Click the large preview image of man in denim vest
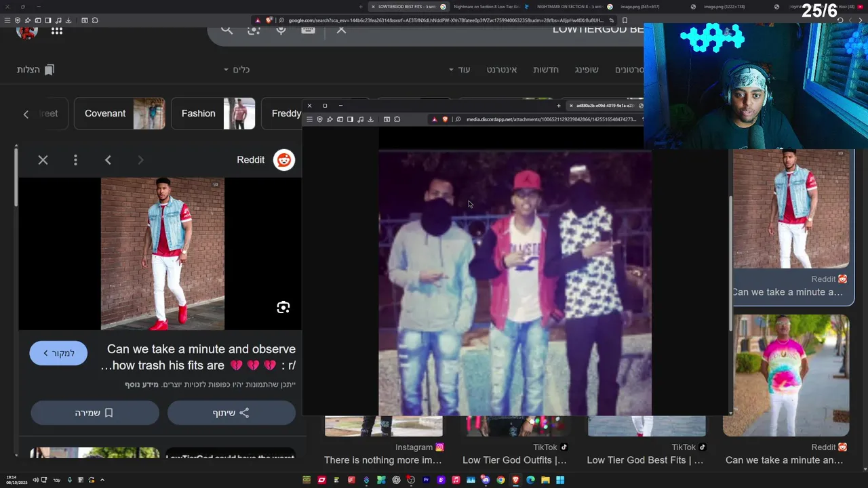This screenshot has width=868, height=488. [163, 253]
